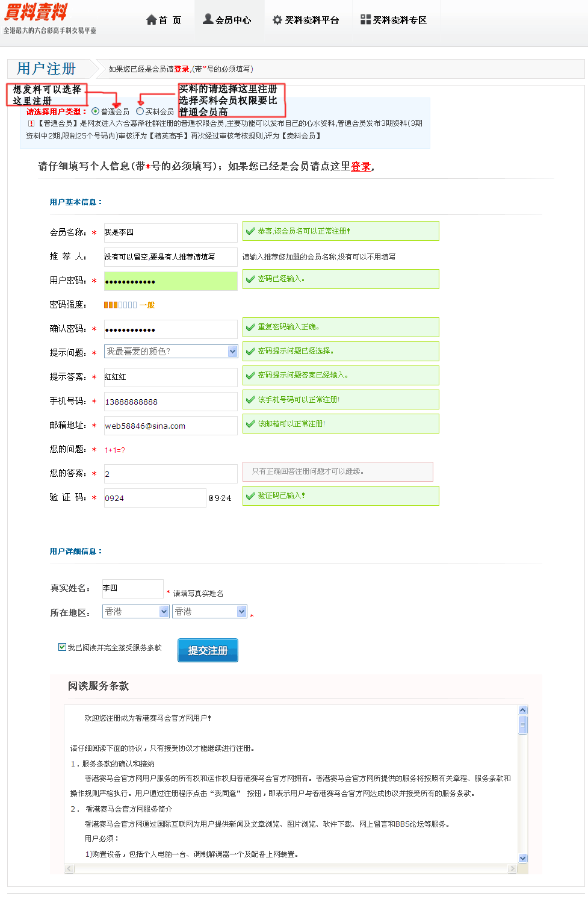Select the 买料会员 radio button
The height and width of the screenshot is (914, 588).
[140, 111]
